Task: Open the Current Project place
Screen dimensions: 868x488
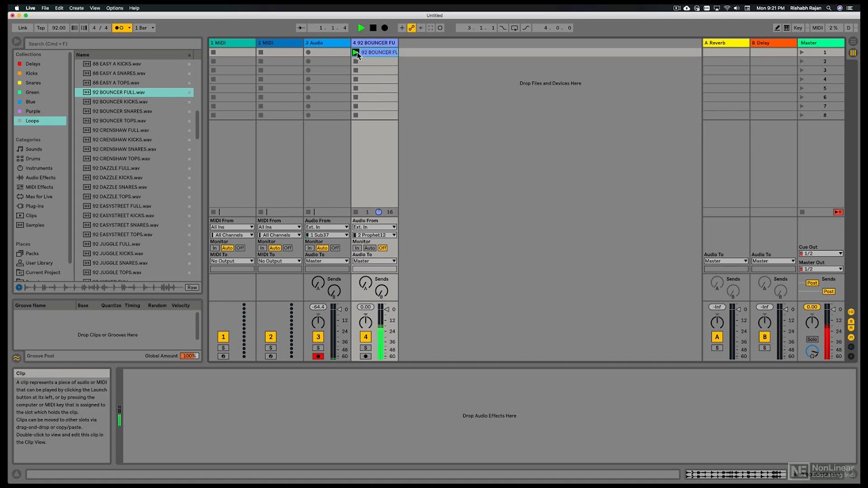Action: pyautogui.click(x=43, y=272)
